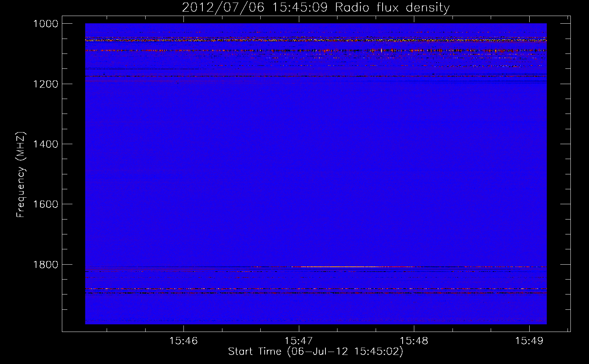Click the plot title '2012/07/06 15:45:09 Radio flux density'
Screen dimensions: 589x364
pos(316,7)
